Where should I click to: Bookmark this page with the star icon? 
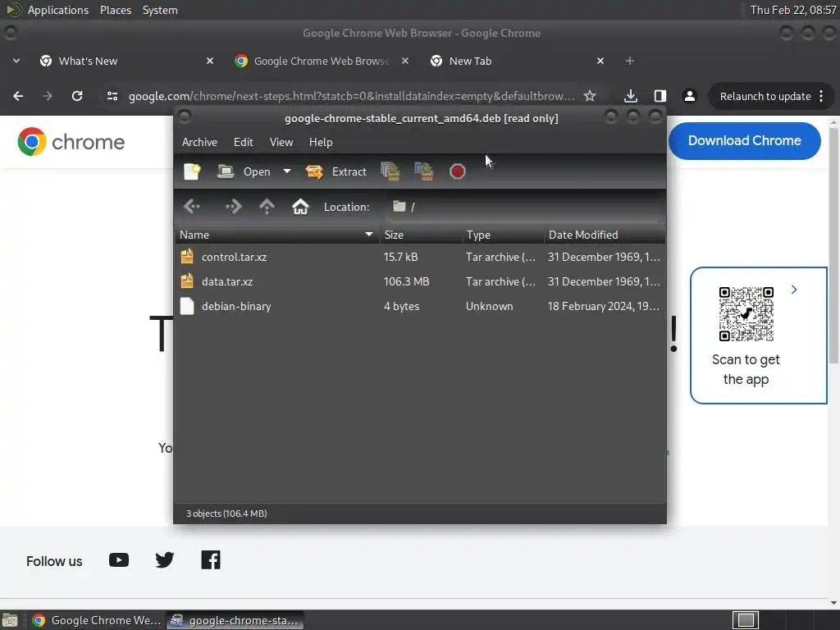(x=590, y=96)
